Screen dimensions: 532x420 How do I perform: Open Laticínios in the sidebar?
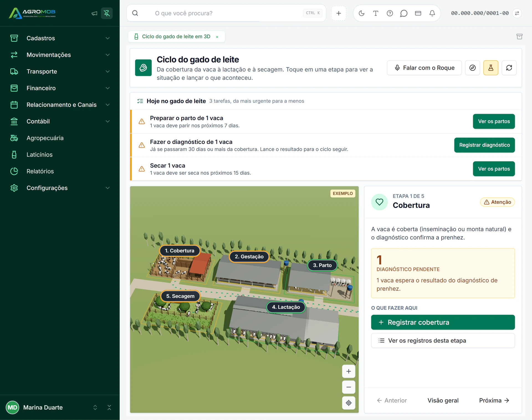click(x=60, y=155)
